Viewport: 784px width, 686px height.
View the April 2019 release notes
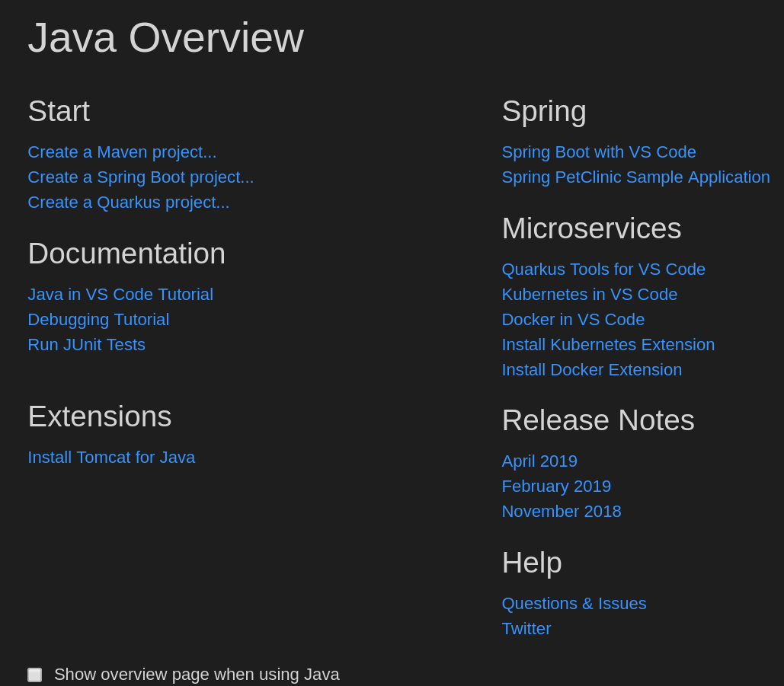(x=539, y=461)
